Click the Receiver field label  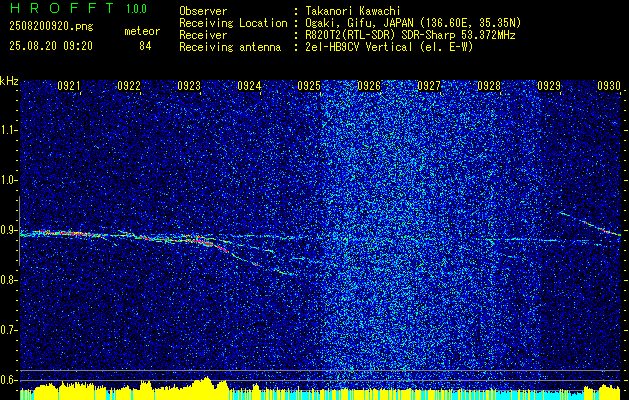point(203,35)
